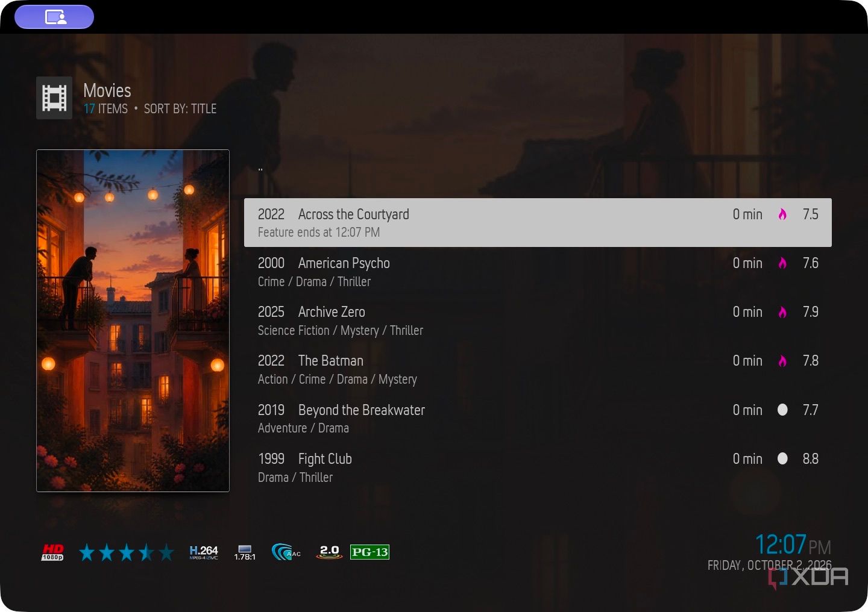
Task: Click the 12:07 PM clock display
Action: pos(793,545)
